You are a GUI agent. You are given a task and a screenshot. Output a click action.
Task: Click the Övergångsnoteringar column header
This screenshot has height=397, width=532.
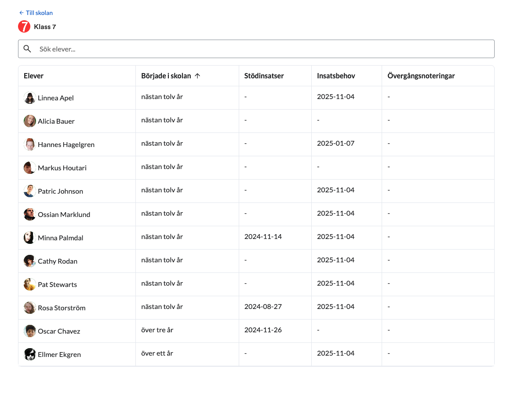(x=421, y=76)
